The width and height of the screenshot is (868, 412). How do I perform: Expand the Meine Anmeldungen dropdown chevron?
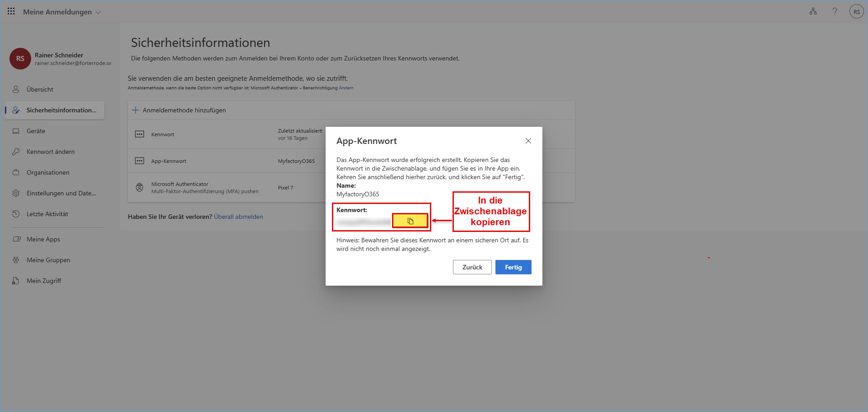[x=98, y=13]
